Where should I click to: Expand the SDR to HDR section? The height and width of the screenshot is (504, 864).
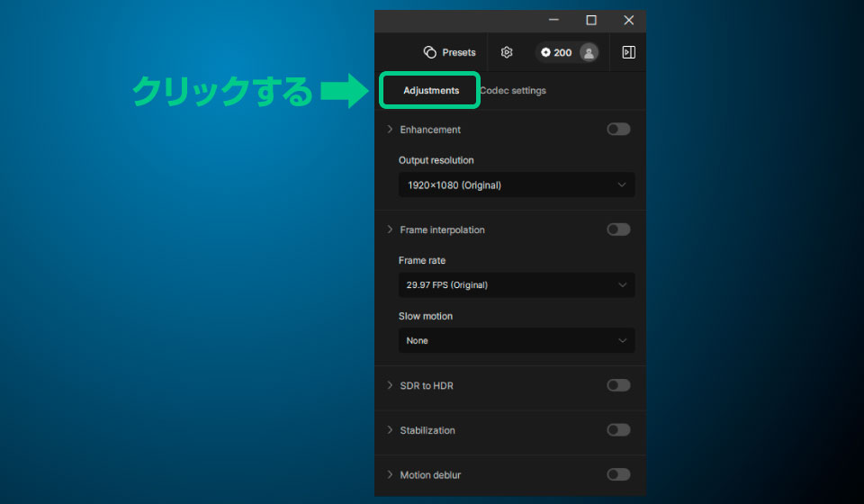pos(390,385)
